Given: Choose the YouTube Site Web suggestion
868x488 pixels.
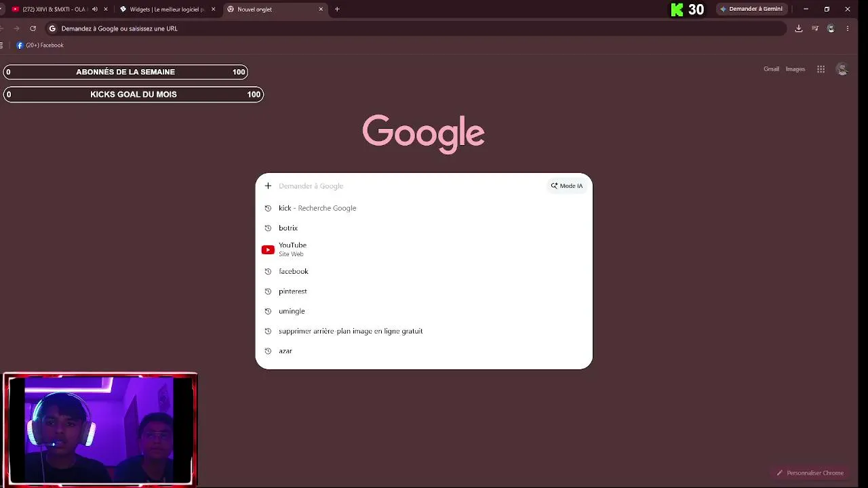Looking at the screenshot, I should 424,249.
